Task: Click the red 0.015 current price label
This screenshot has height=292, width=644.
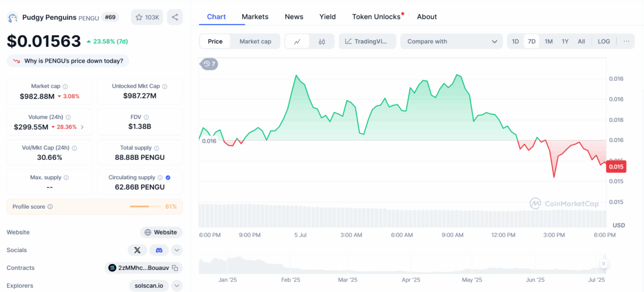Action: (x=616, y=166)
